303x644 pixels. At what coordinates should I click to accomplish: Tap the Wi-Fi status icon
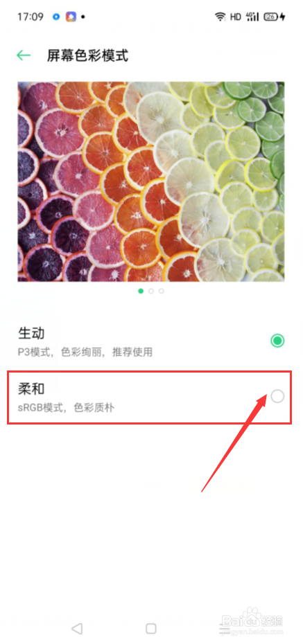click(x=220, y=17)
